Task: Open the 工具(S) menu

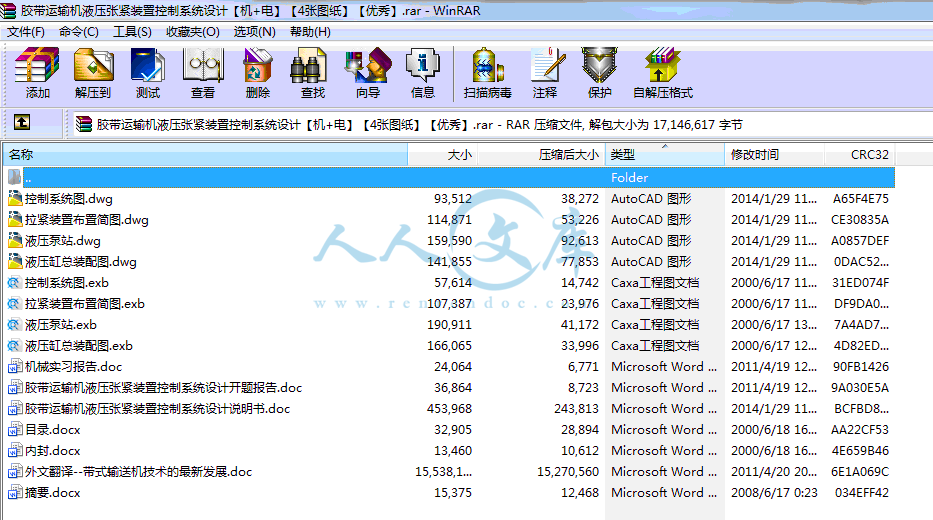Action: 132,32
